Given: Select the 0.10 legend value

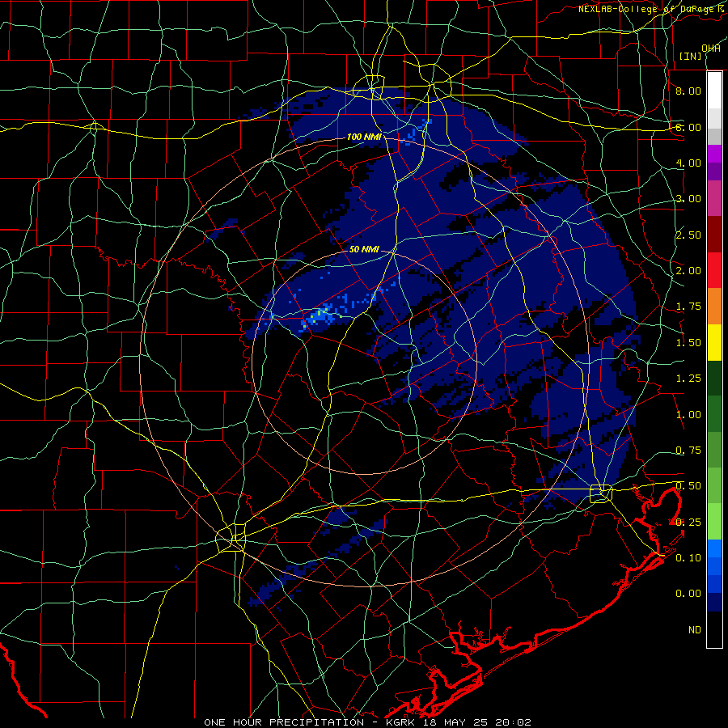Looking at the screenshot, I should pos(688,558).
